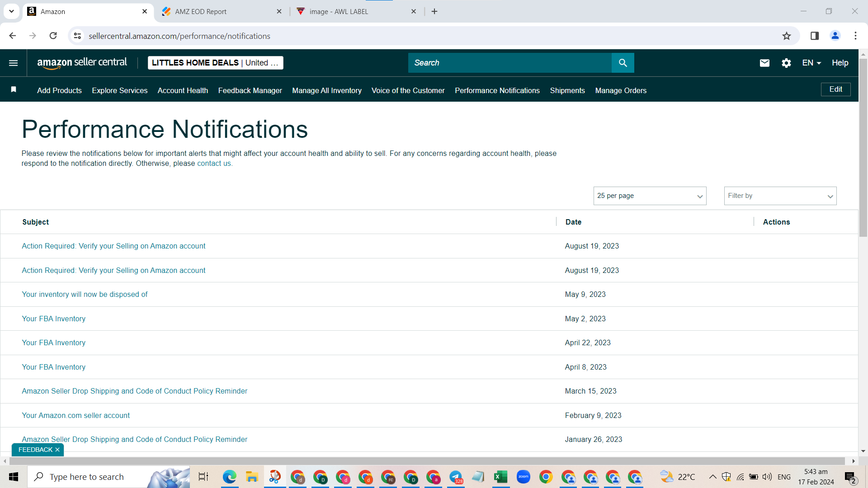Go to Manage Orders
Image resolution: width=868 pixels, height=488 pixels.
[621, 90]
